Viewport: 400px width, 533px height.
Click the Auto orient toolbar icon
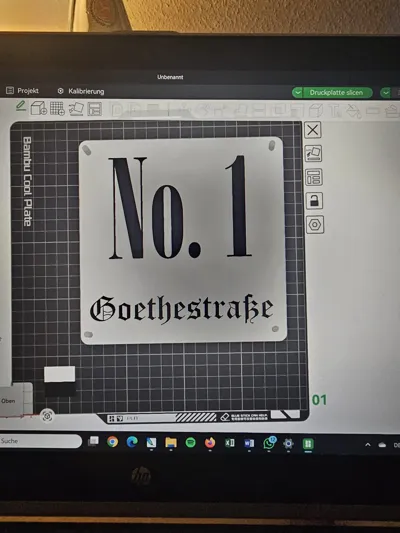click(76, 109)
